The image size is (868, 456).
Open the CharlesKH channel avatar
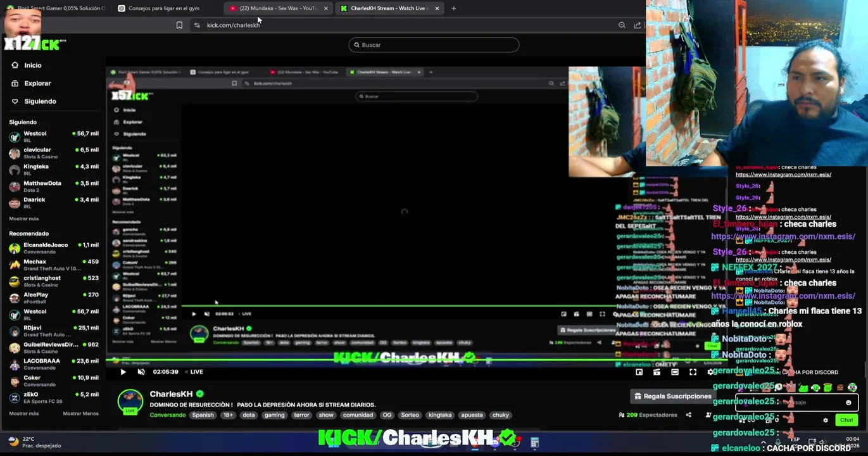point(130,403)
